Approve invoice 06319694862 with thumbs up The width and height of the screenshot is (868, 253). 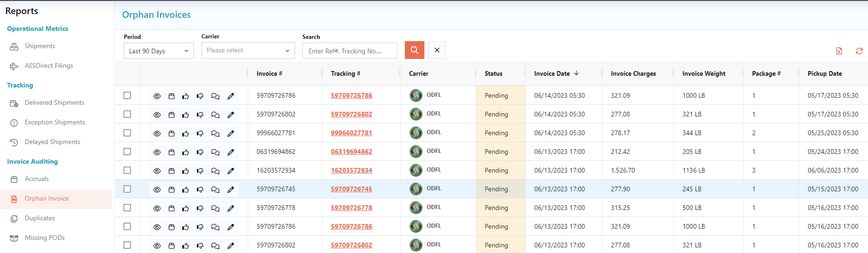click(x=186, y=152)
